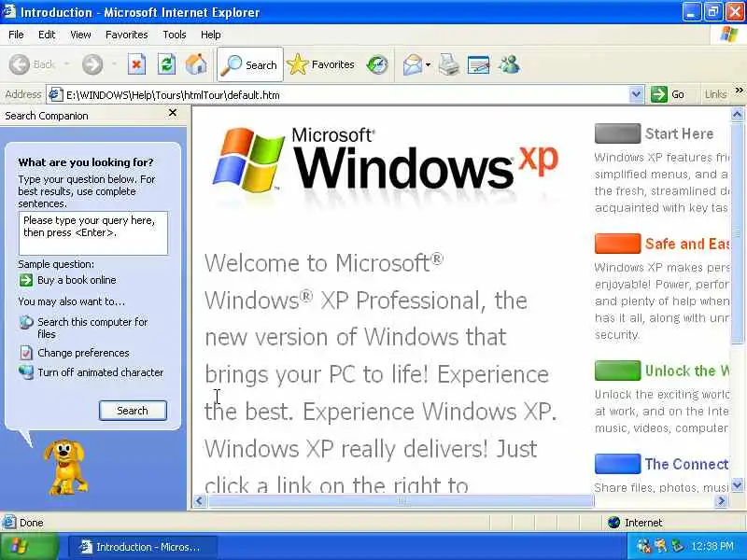
Task: Click the Change preferences checklist icon
Action: click(26, 353)
